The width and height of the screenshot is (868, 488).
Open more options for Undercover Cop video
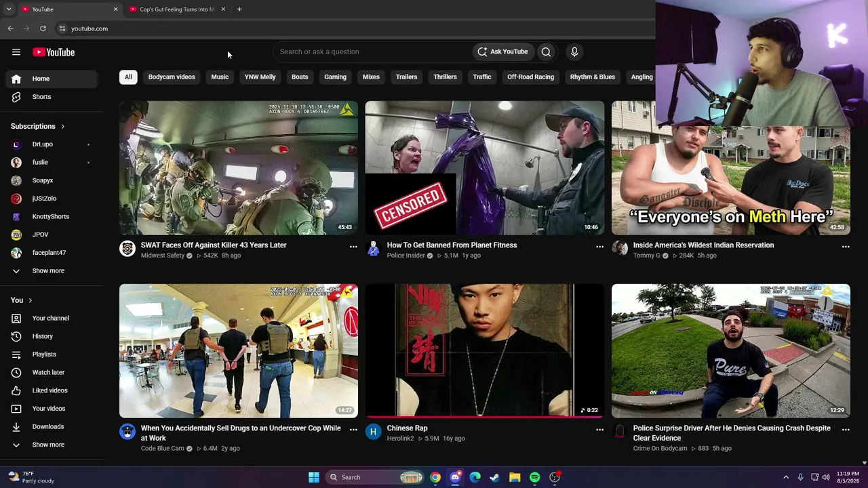[353, 430]
